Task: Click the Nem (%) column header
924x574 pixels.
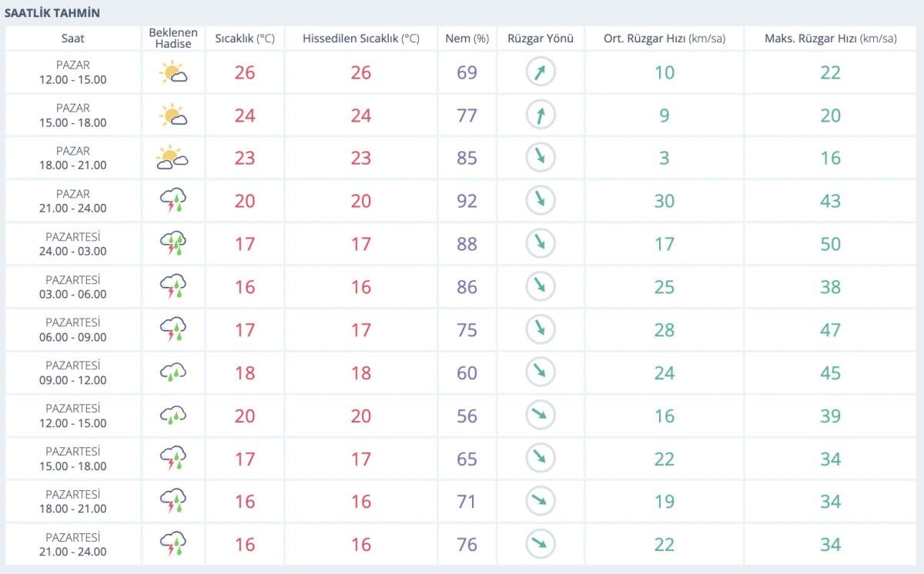Action: coord(467,38)
